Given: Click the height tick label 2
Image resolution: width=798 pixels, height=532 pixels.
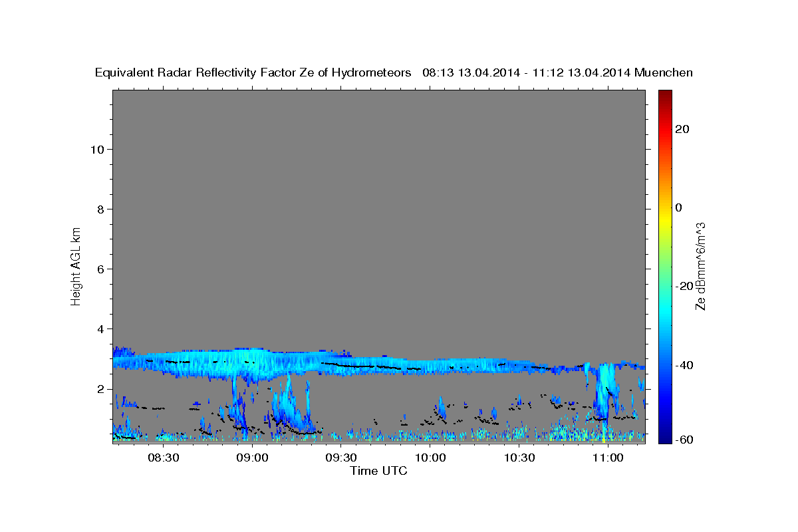Looking at the screenshot, I should [x=100, y=388].
